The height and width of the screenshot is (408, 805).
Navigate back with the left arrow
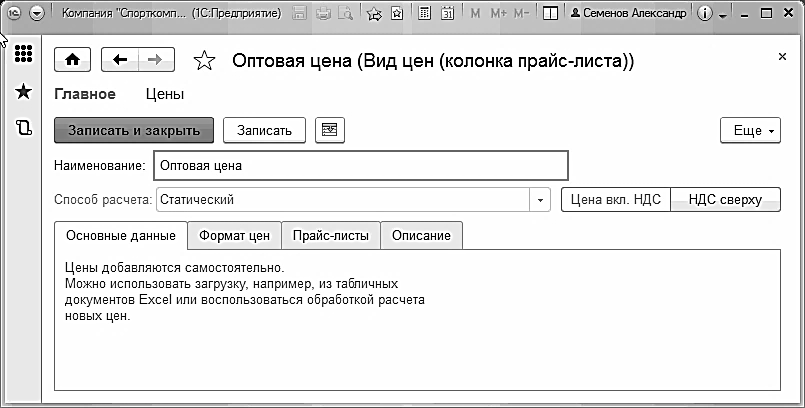click(x=121, y=60)
